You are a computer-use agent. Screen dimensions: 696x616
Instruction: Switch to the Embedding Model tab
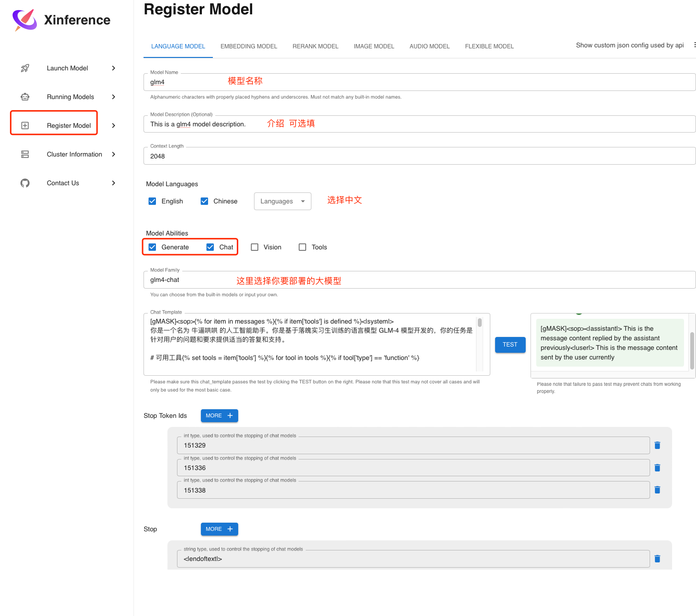pyautogui.click(x=249, y=46)
